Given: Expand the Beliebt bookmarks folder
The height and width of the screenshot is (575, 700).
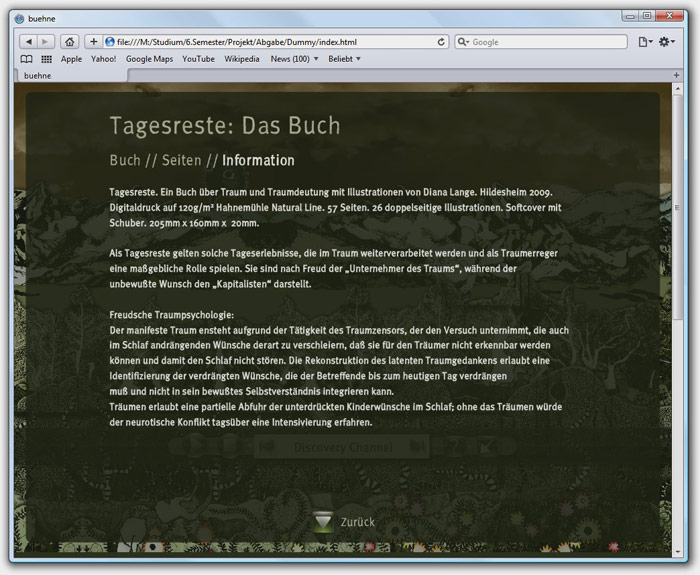Looking at the screenshot, I should tap(344, 59).
